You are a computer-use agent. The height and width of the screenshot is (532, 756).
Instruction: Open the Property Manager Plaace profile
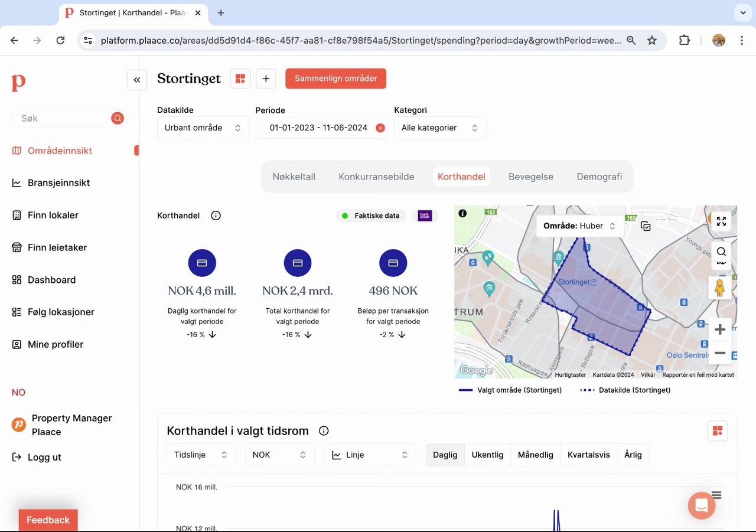point(62,425)
